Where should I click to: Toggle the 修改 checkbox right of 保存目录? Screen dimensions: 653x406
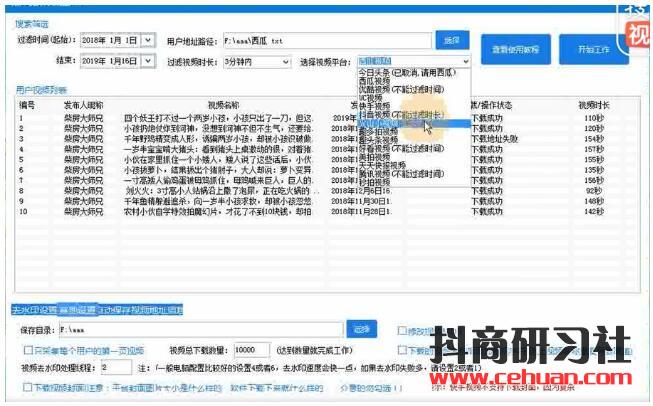tap(402, 331)
